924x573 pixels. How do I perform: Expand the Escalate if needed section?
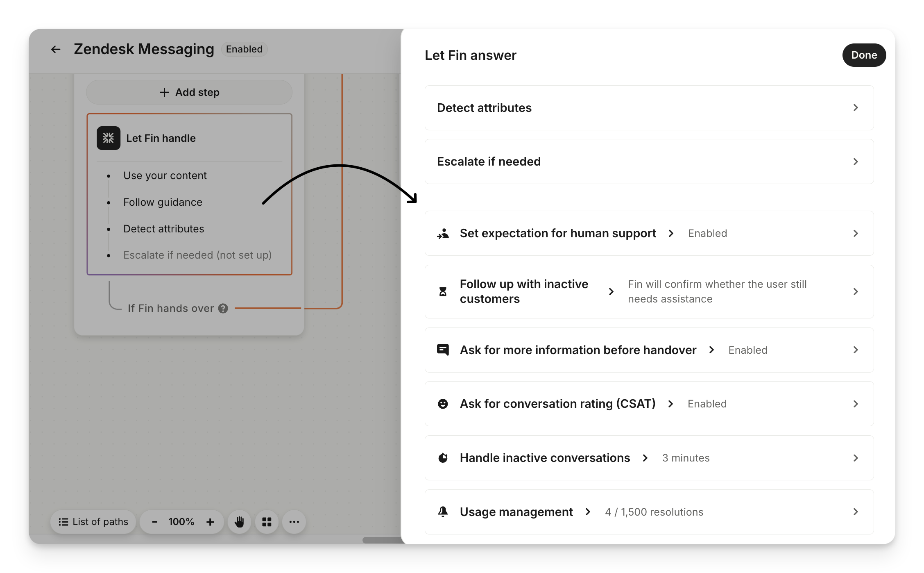[856, 161]
